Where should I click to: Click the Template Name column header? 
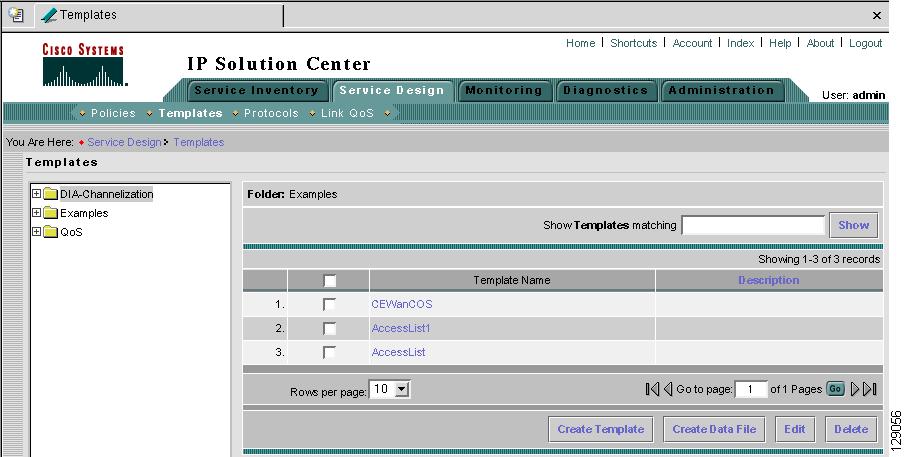coord(511,281)
